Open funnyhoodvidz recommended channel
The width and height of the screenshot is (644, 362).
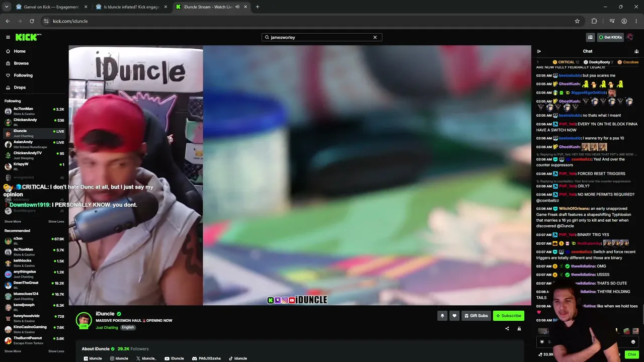(34, 318)
